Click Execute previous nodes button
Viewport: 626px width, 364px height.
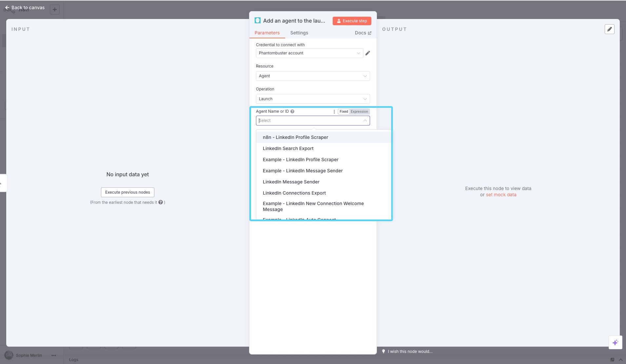127,192
